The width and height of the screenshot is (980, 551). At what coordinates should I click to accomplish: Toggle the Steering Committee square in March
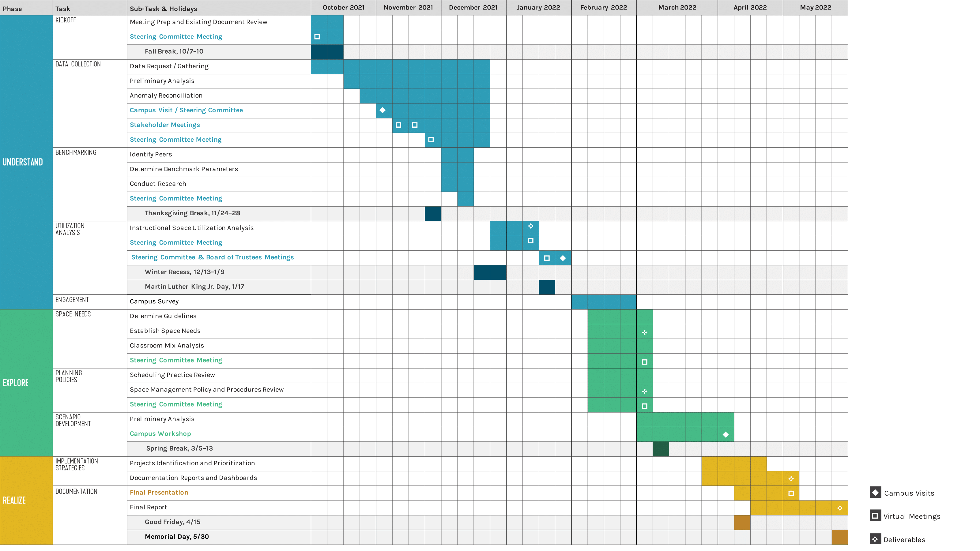point(644,361)
